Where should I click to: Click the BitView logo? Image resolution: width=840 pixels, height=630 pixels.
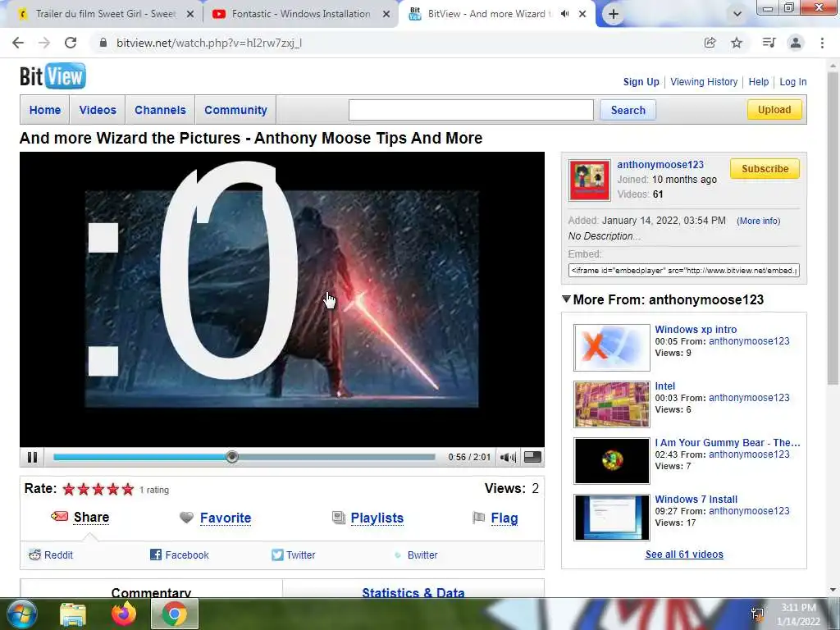pos(52,76)
